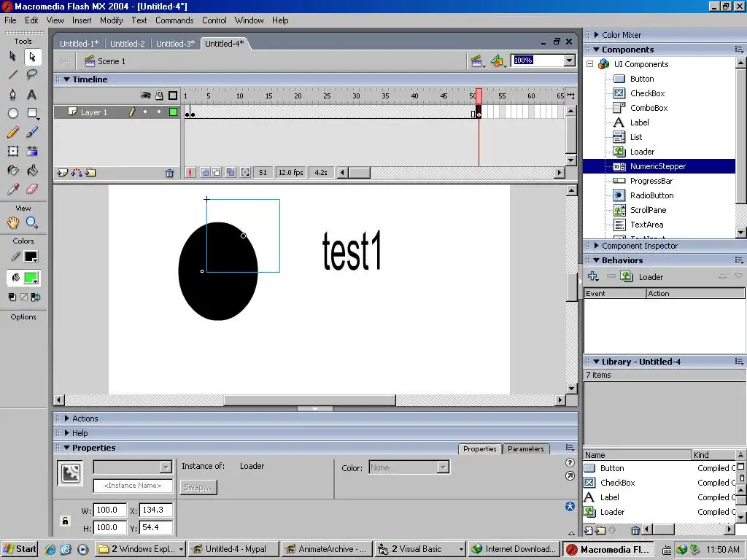Viewport: 747px width, 560px height.
Task: Select the Ink Bottle tool
Action: [13, 170]
